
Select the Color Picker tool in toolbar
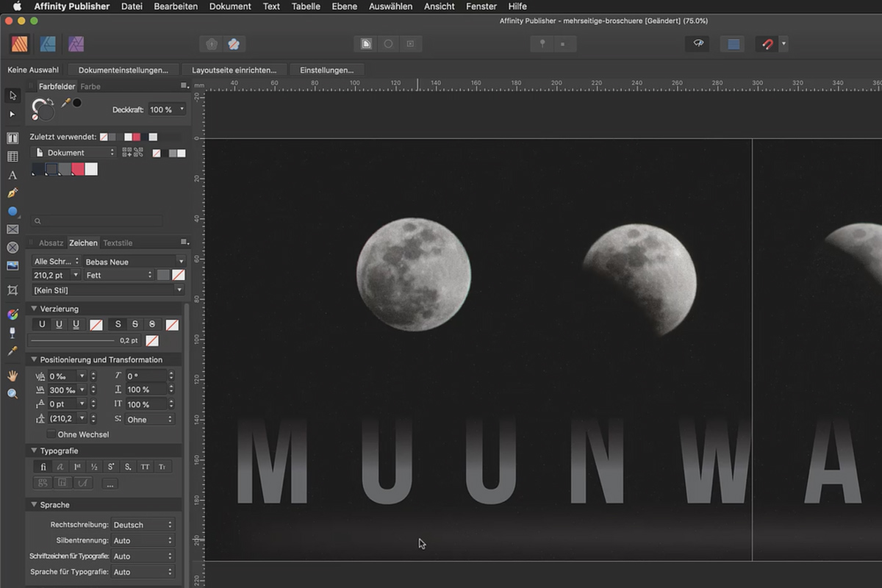tap(12, 351)
